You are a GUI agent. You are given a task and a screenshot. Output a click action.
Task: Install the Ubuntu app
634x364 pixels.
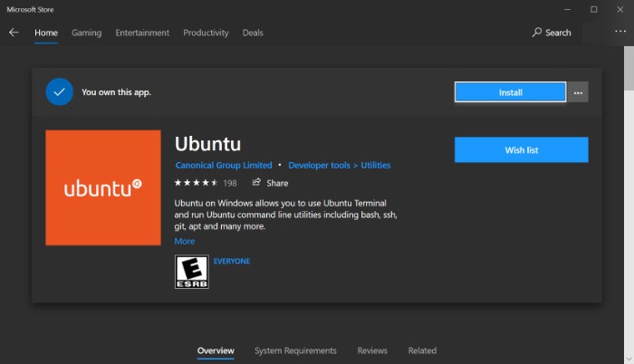(510, 92)
